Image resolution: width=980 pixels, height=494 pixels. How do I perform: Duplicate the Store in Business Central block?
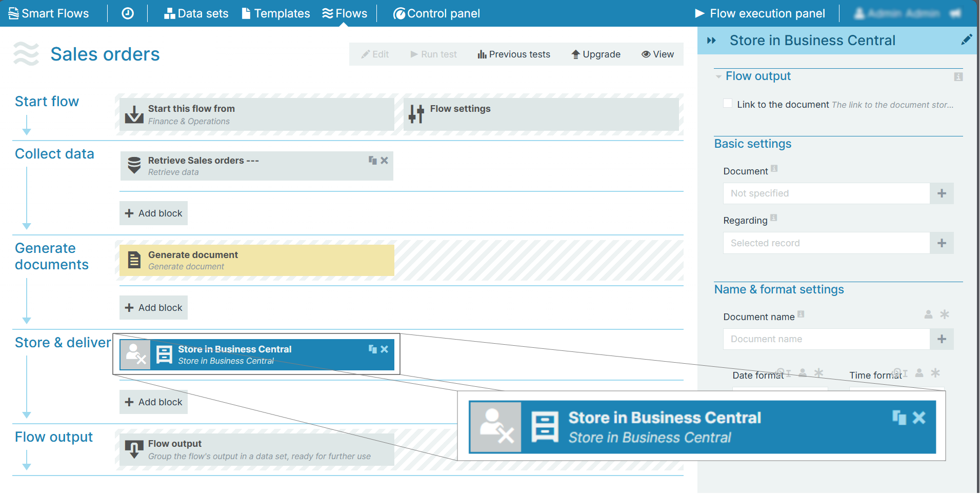[373, 349]
